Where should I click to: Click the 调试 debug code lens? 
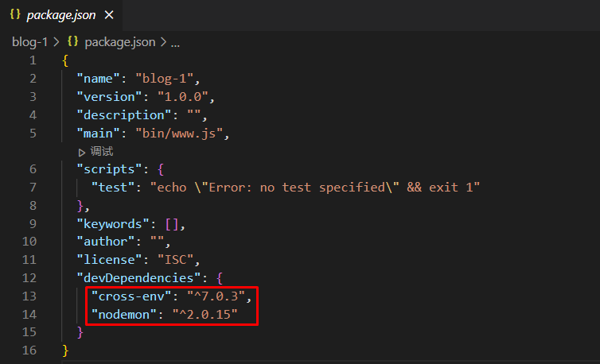(101, 152)
